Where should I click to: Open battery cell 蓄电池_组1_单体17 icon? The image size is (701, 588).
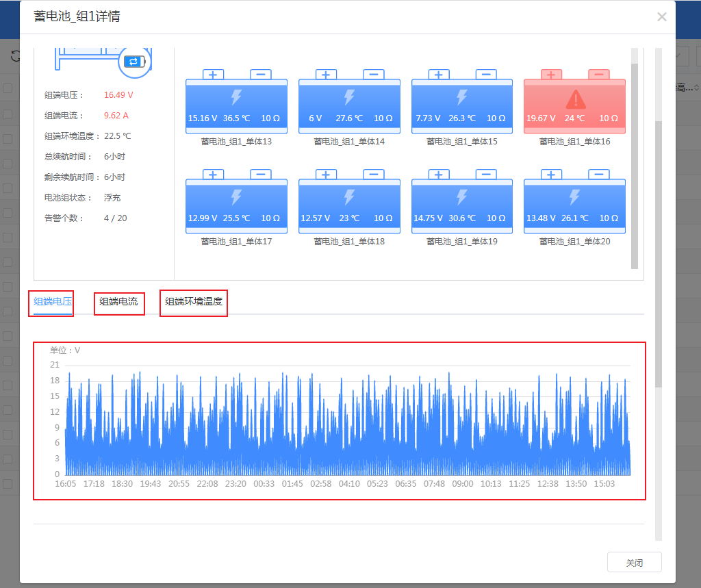click(x=236, y=201)
